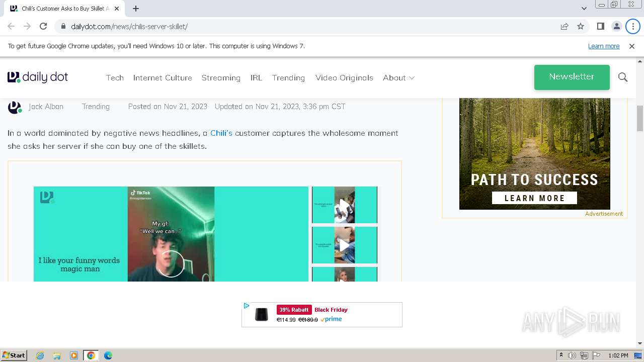This screenshot has width=644, height=362.
Task: Open Microsoft Edge from the taskbar
Action: (x=108, y=355)
